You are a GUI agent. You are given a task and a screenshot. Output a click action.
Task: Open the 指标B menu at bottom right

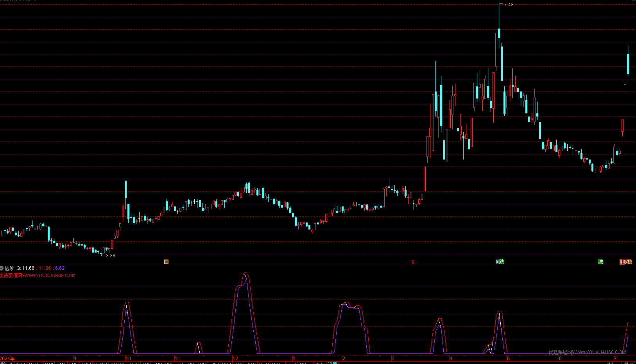tap(613, 363)
